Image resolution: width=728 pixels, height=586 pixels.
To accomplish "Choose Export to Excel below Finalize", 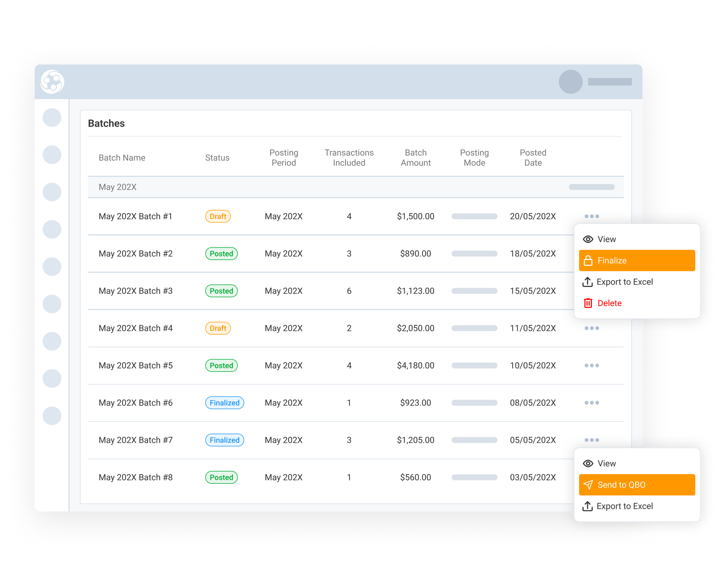I will (637, 282).
